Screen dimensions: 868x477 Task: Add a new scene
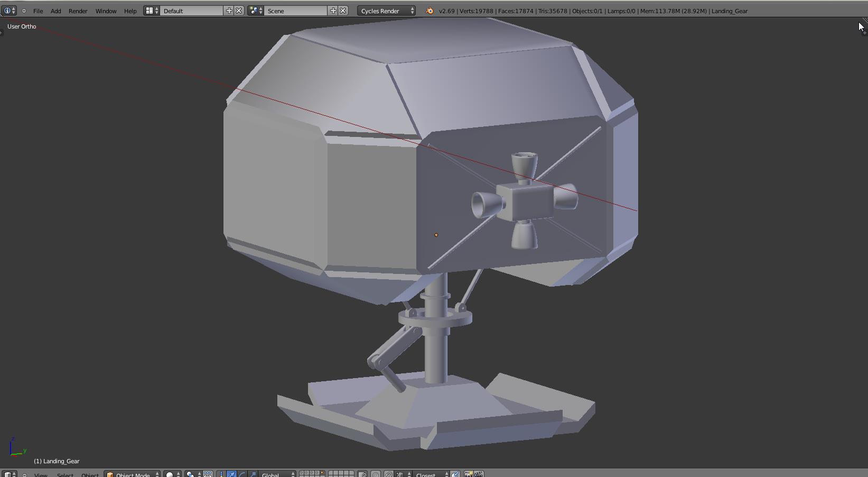[333, 11]
